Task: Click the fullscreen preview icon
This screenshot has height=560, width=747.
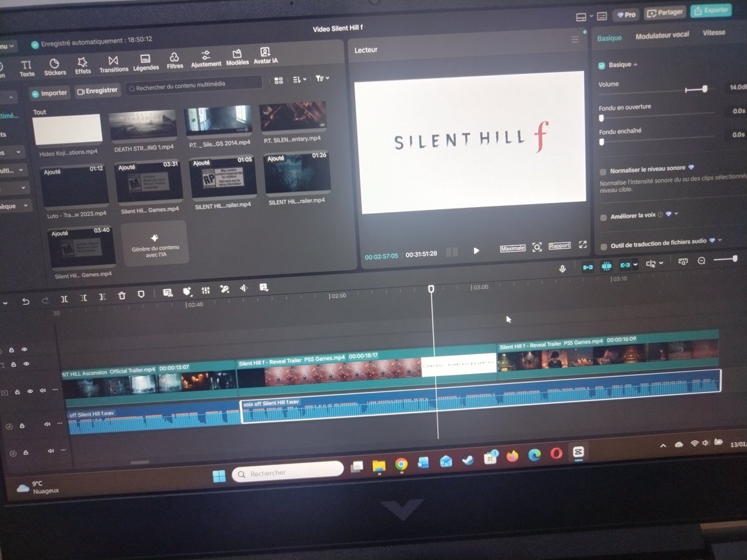Action: (583, 245)
